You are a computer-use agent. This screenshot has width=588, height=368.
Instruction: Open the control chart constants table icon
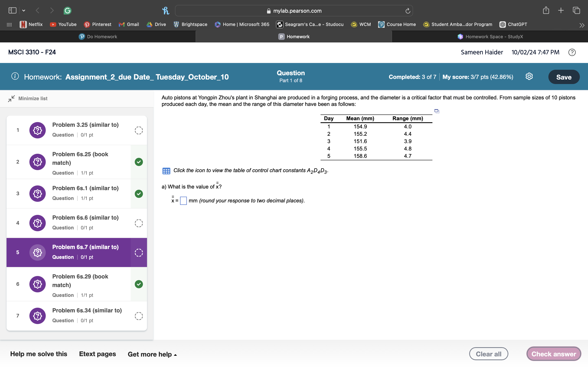(x=166, y=171)
